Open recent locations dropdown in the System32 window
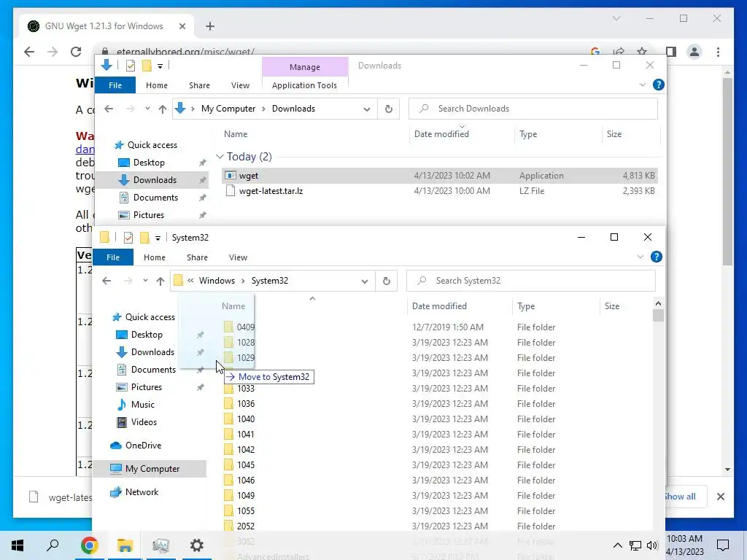Screen dimensions: 747x560 [145, 281]
